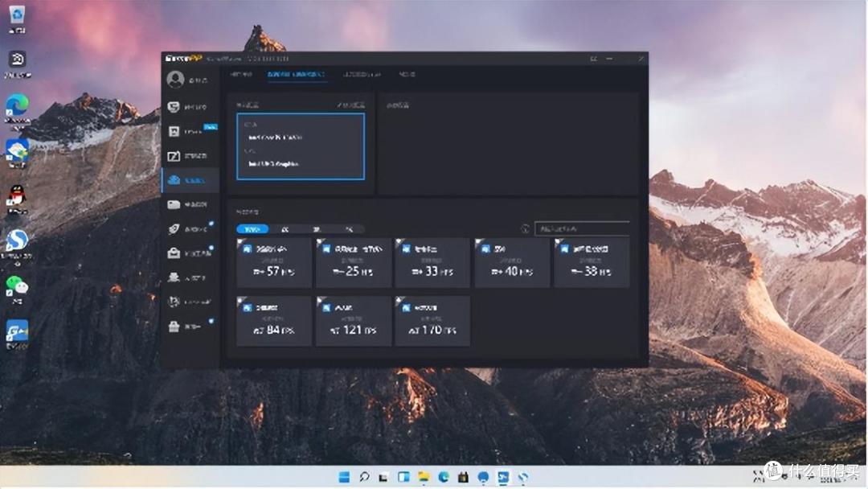Click the refresh icon beside the search box
The height and width of the screenshot is (489, 868).
coord(525,228)
